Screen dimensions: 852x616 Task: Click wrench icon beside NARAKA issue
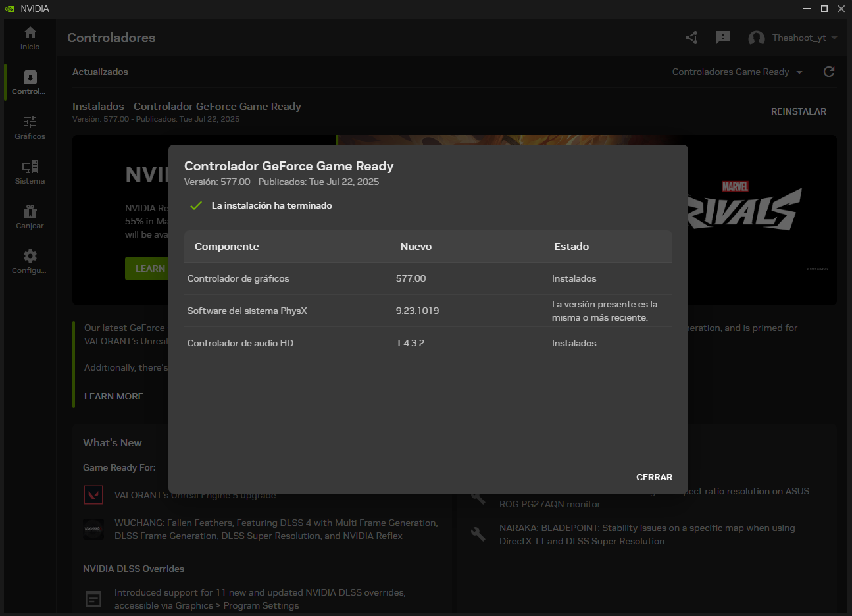coord(478,534)
